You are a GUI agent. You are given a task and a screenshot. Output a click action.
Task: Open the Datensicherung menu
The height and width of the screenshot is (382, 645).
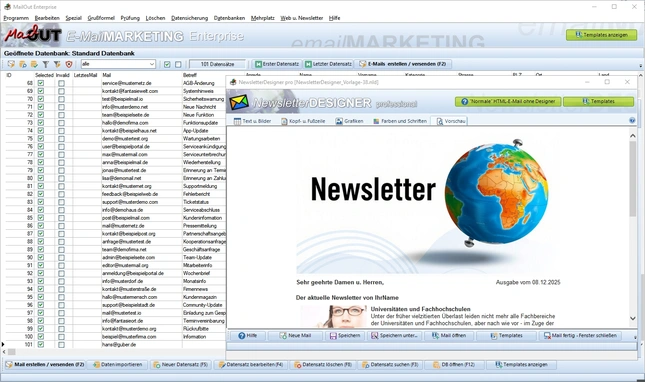[x=190, y=18]
